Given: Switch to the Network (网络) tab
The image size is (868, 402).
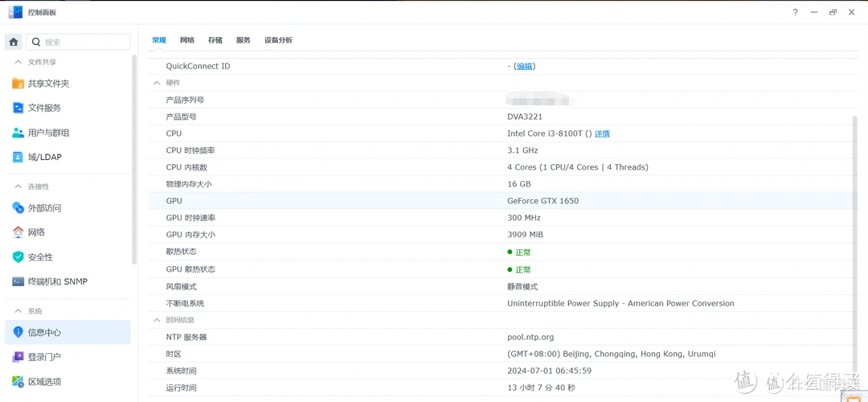Looking at the screenshot, I should (187, 40).
